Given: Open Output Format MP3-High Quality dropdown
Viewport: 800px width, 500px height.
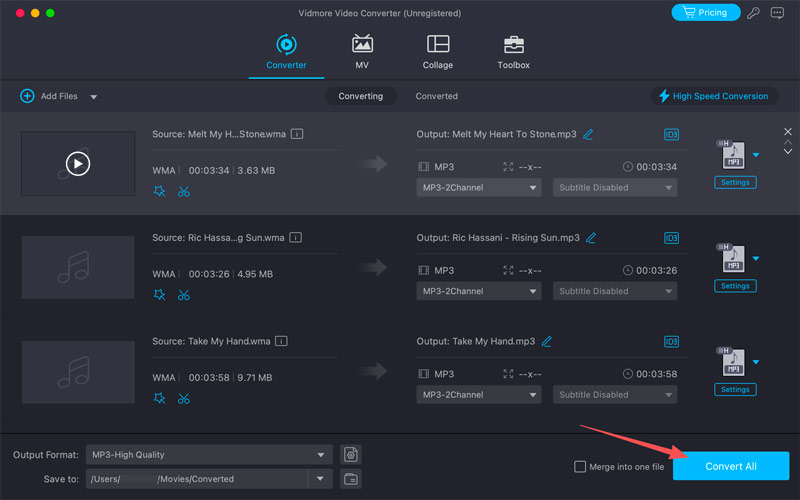Looking at the screenshot, I should [x=209, y=455].
